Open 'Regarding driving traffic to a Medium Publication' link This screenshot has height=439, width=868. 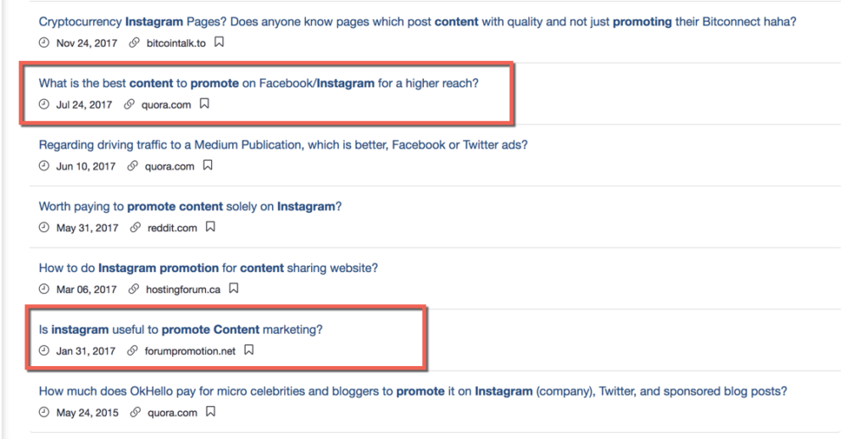pos(283,145)
